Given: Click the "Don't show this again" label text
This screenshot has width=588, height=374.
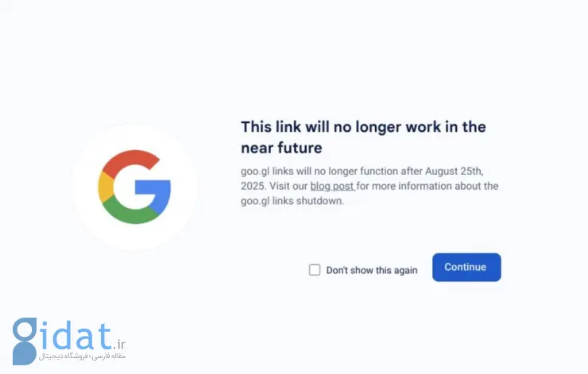Looking at the screenshot, I should (372, 270).
